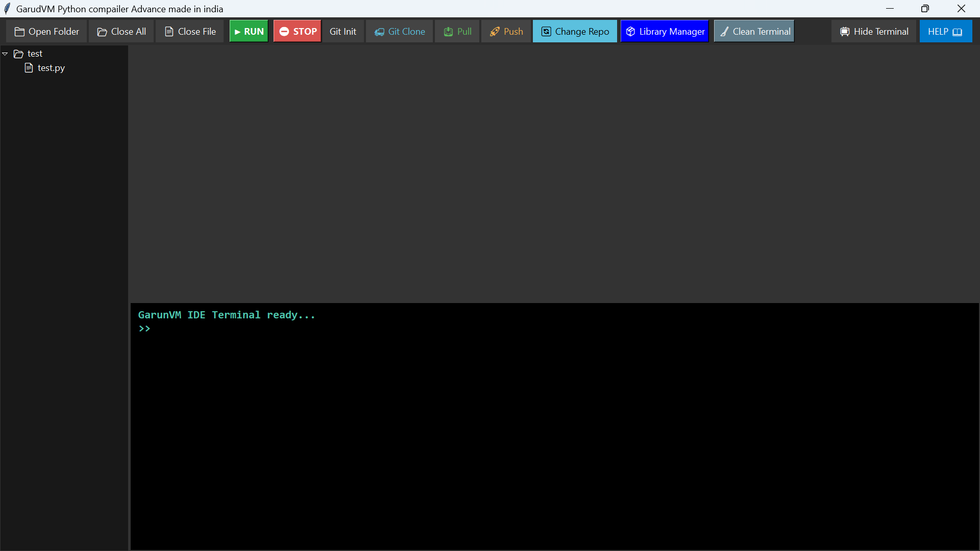Collapse the test folder in sidebar
The image size is (980, 551).
(5, 53)
